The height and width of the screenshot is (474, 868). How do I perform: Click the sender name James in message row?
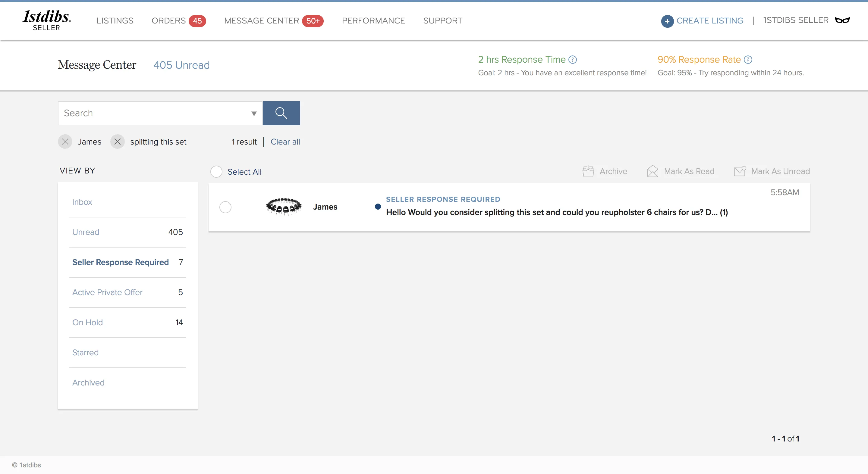pyautogui.click(x=325, y=207)
